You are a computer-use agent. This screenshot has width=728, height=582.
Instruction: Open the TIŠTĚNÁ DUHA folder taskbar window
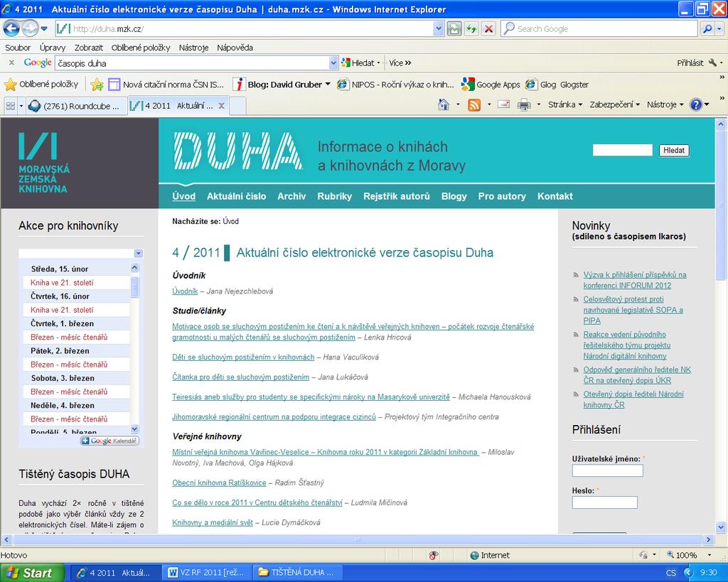[x=298, y=573]
